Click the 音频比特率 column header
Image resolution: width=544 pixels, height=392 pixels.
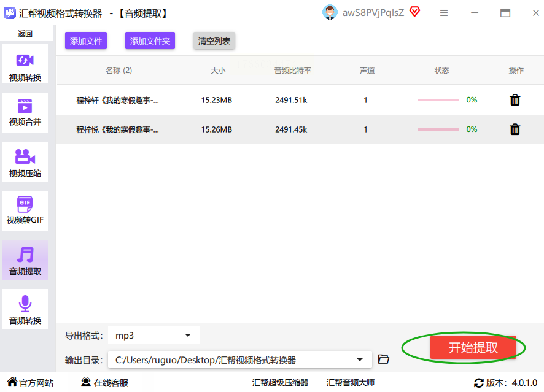pyautogui.click(x=293, y=71)
